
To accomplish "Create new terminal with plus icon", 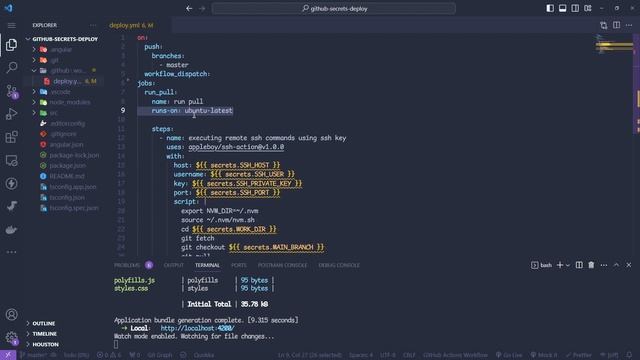I will click(560, 265).
